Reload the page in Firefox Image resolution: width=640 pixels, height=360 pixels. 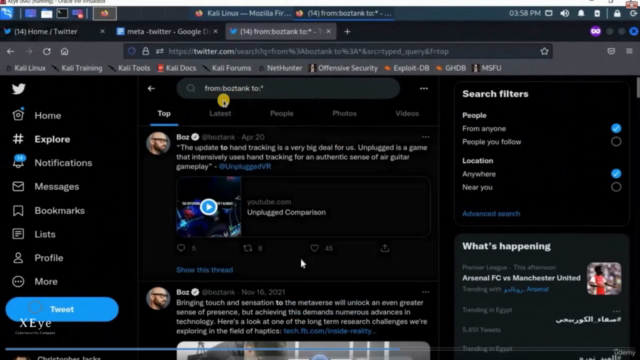47,51
